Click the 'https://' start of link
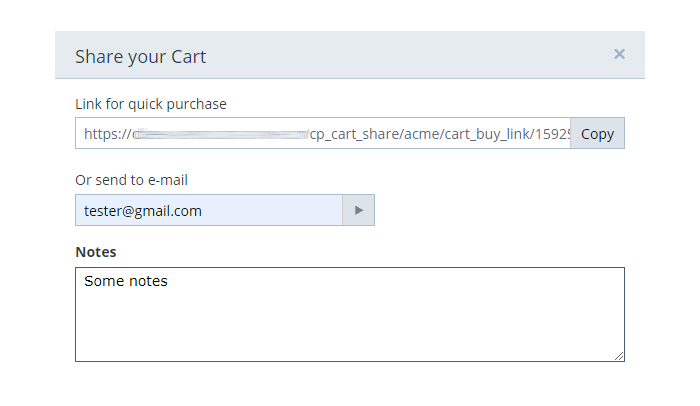The image size is (700, 406). (x=108, y=134)
